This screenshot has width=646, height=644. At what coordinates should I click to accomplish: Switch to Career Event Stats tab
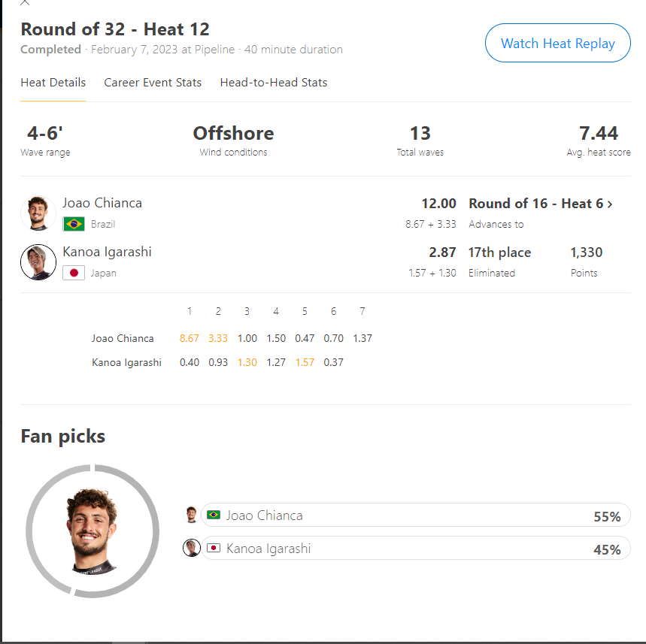(153, 83)
